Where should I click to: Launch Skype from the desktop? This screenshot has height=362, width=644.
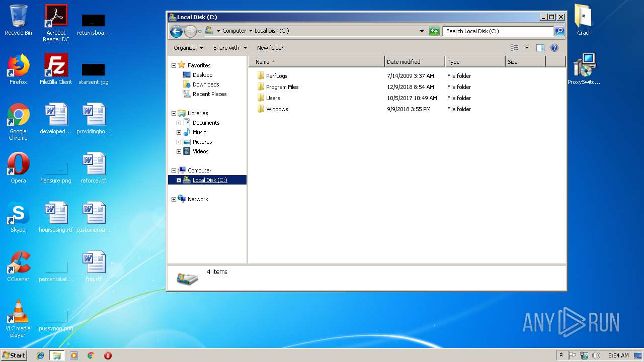18,217
